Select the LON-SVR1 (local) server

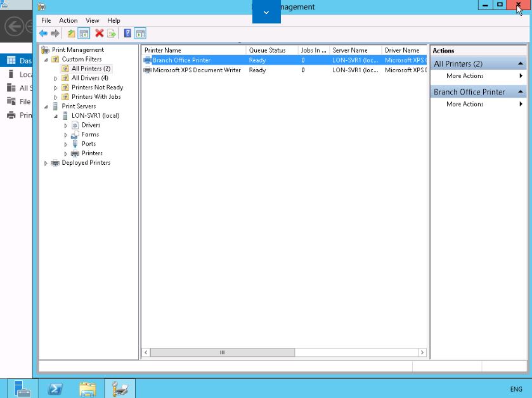(95, 115)
